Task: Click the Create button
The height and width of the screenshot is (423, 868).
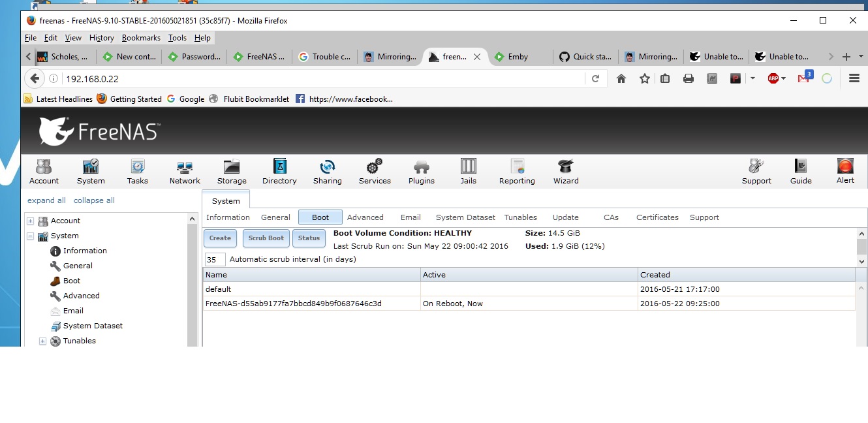Action: [x=220, y=238]
